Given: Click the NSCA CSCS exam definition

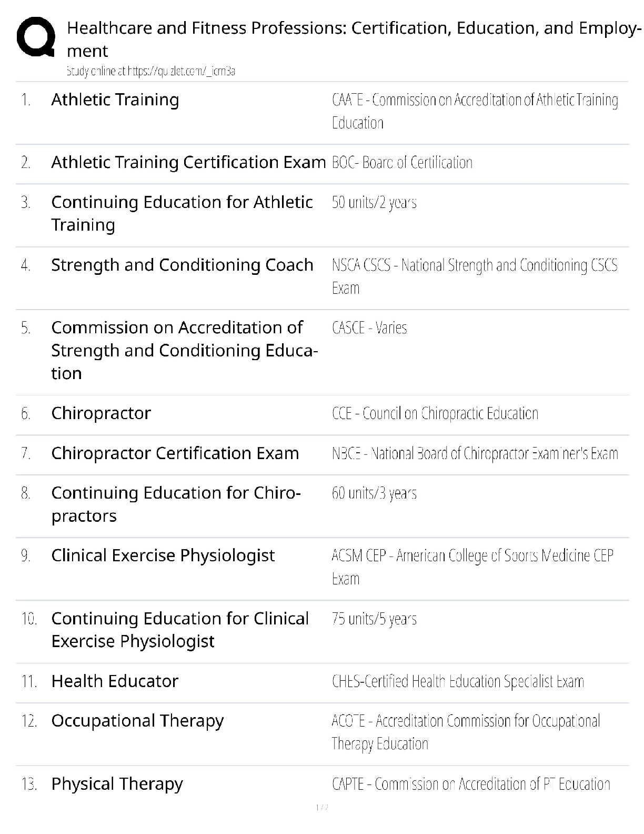Looking at the screenshot, I should tap(474, 276).
